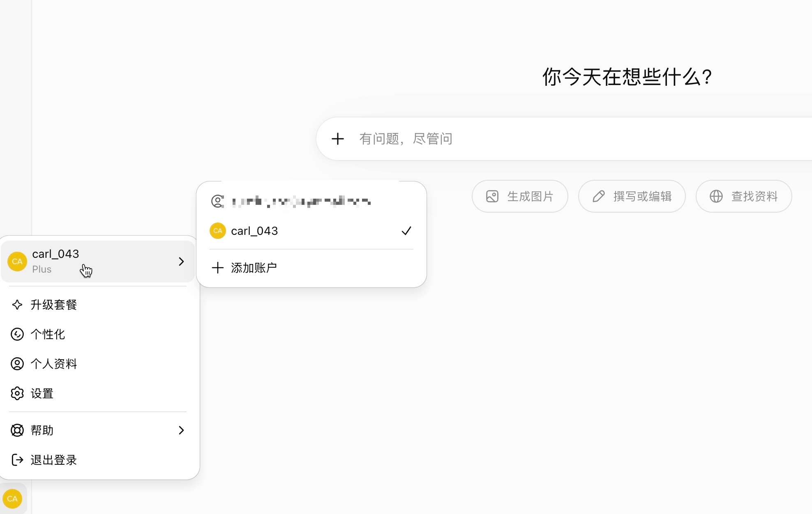812x514 pixels.
Task: Expand the 帮助 submenu arrow
Action: point(181,430)
